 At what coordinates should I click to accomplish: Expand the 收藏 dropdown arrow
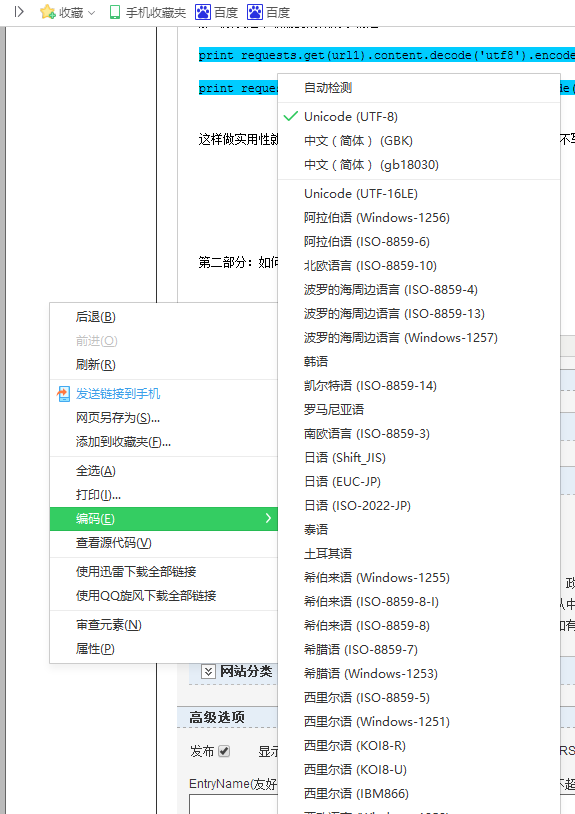[x=92, y=12]
